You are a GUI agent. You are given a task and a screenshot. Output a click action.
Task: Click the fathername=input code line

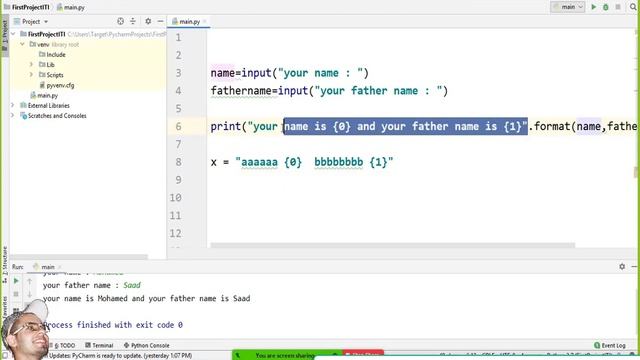coord(329,91)
